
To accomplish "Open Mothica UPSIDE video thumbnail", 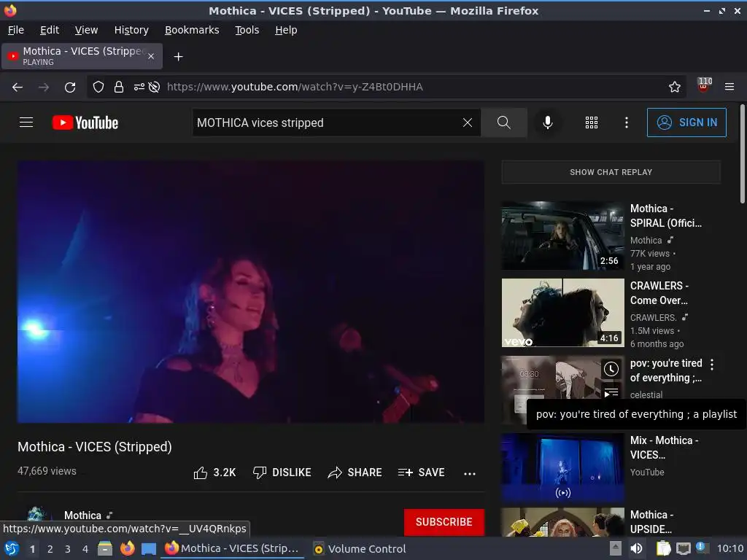I will (562, 522).
